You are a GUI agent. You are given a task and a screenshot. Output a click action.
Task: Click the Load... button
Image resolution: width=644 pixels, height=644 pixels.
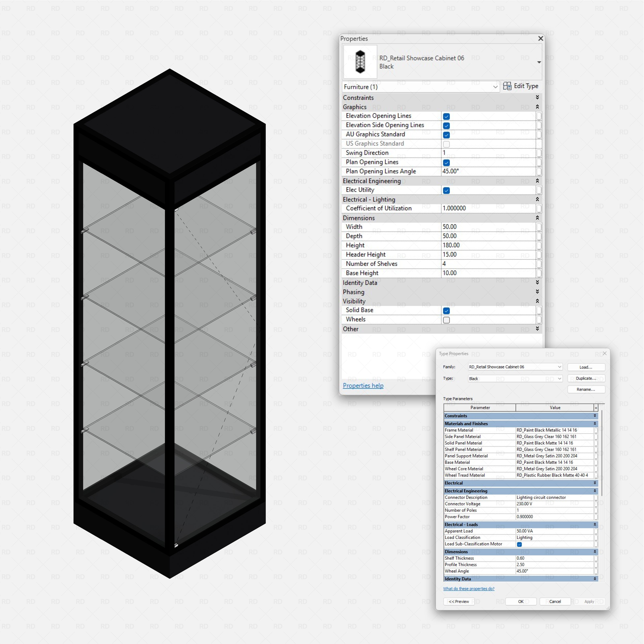586,367
